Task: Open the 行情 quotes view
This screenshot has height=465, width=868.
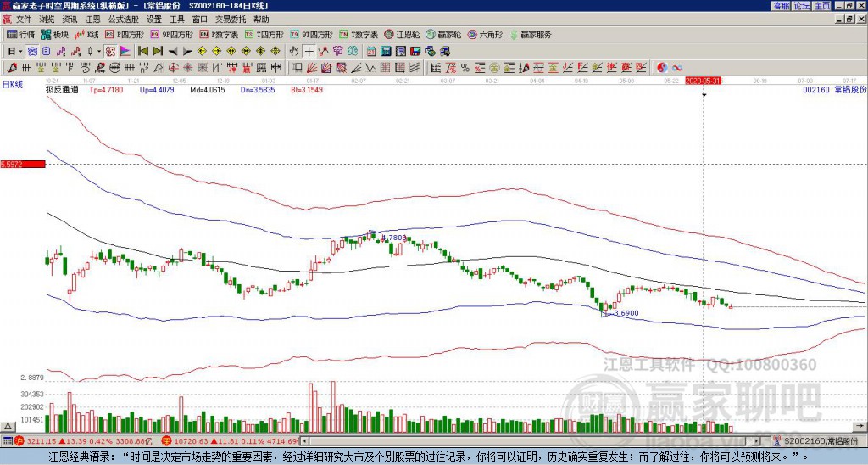Action: tap(20, 34)
